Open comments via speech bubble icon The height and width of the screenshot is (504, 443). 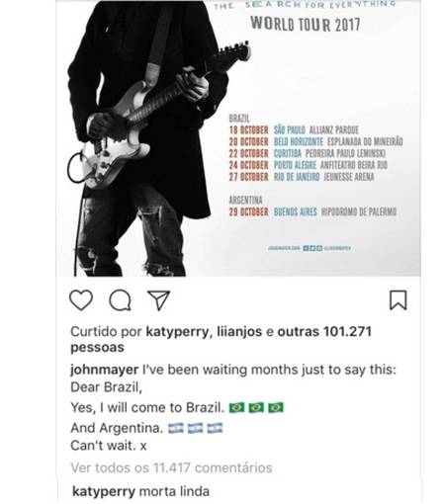coord(120,300)
